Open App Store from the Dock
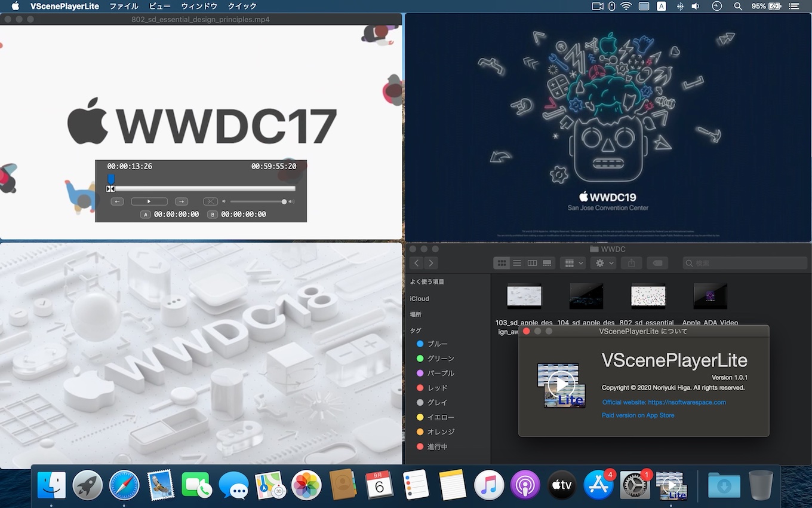 [x=598, y=485]
